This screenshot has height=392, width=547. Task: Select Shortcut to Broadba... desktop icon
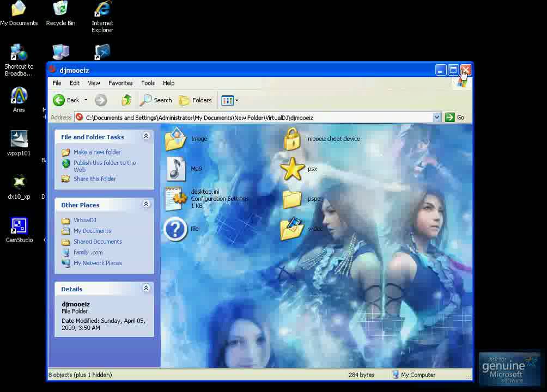19,60
